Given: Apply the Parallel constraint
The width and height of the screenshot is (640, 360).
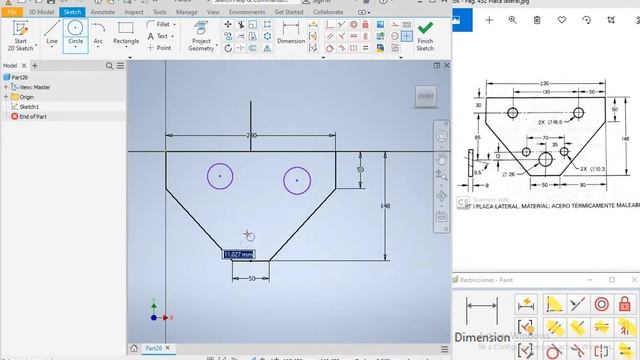Looking at the screenshot, I should [330, 36].
